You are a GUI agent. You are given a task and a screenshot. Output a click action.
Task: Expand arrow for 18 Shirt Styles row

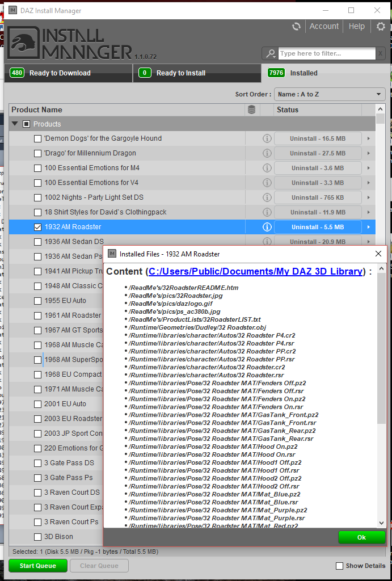(368, 212)
